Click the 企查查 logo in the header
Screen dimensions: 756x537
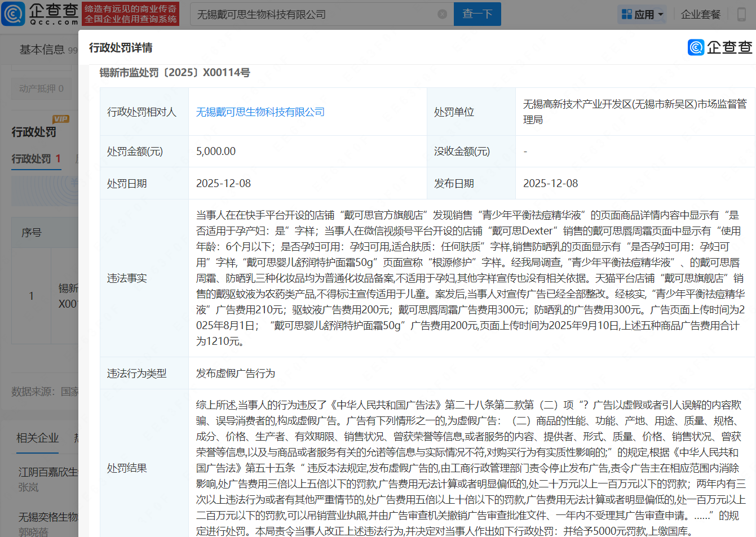point(41,14)
